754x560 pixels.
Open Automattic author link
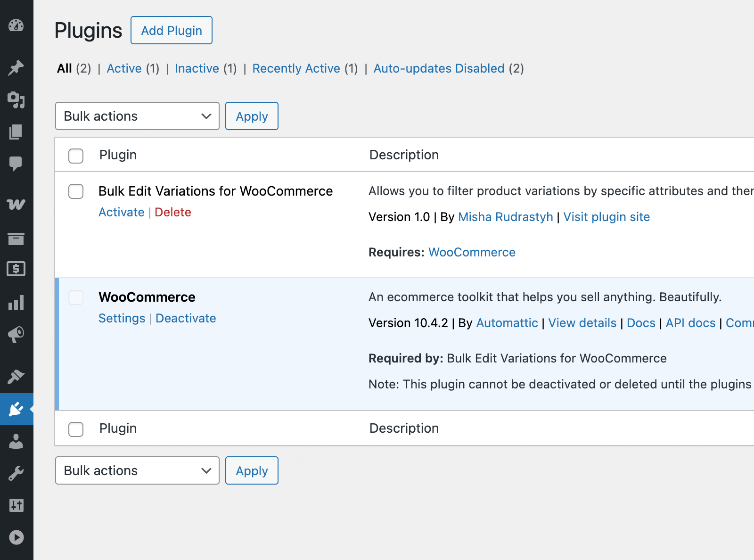pos(507,323)
